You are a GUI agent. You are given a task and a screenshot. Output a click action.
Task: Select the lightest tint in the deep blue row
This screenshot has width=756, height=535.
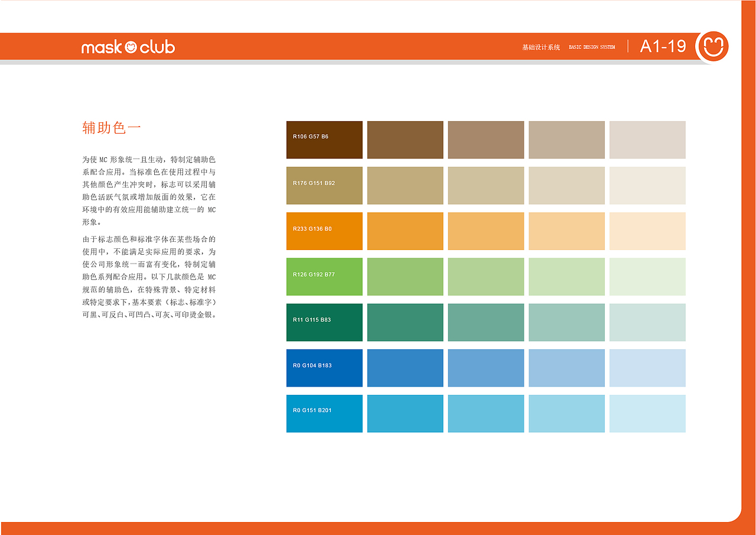click(x=647, y=368)
